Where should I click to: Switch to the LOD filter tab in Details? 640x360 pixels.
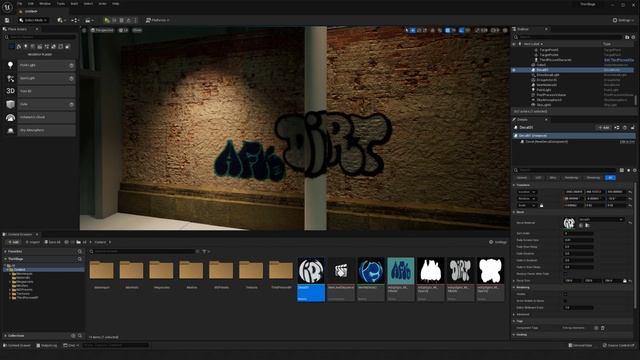pyautogui.click(x=538, y=178)
